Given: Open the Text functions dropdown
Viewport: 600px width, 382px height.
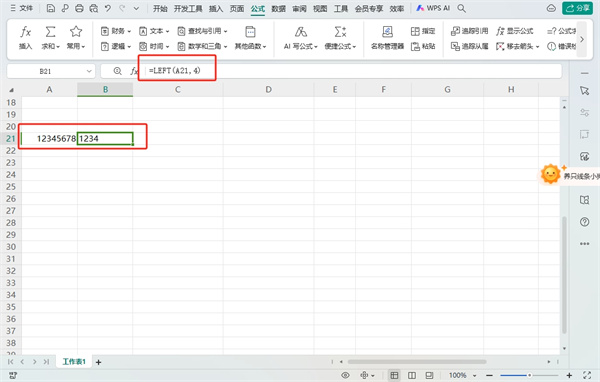Looking at the screenshot, I should point(154,31).
